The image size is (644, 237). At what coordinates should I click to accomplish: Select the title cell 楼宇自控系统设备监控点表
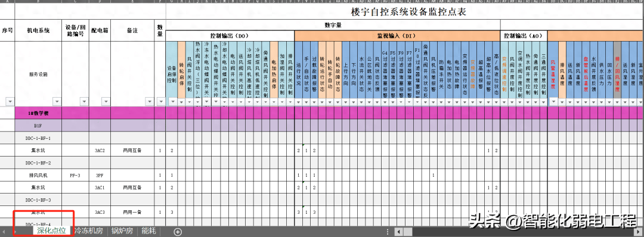(408, 11)
